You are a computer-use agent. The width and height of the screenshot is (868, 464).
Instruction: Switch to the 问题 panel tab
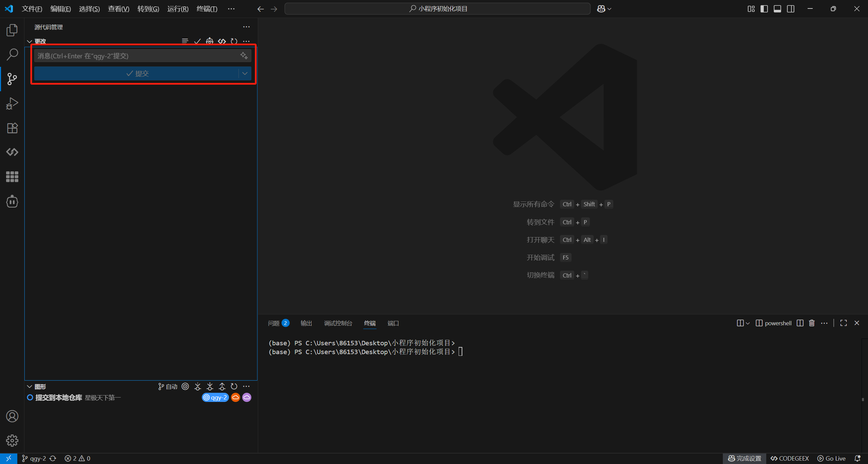coord(278,323)
